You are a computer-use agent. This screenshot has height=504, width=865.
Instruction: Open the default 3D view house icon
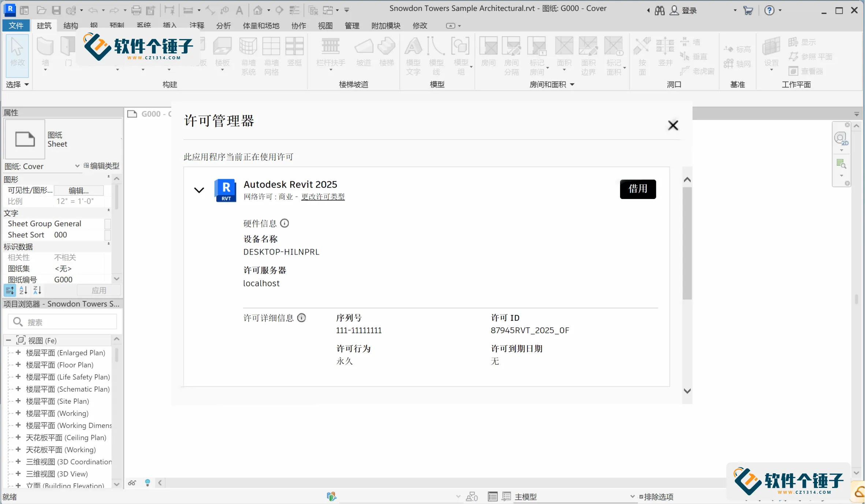click(258, 10)
